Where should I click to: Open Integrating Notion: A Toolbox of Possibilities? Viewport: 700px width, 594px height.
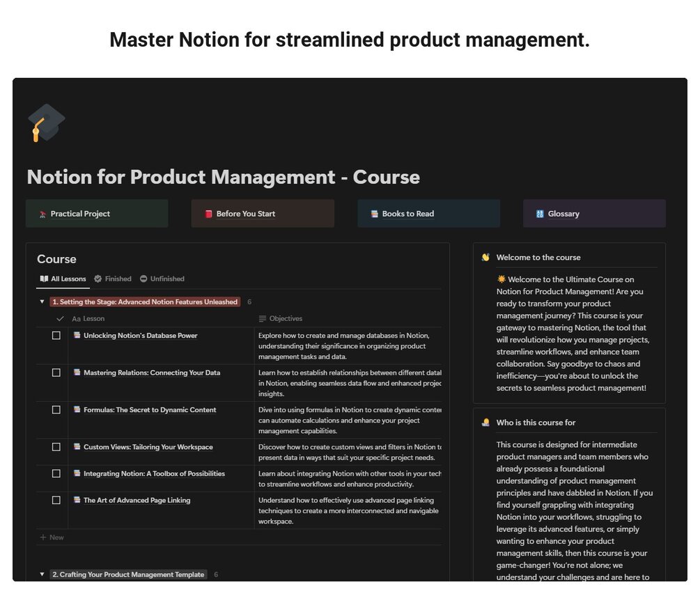pos(155,474)
